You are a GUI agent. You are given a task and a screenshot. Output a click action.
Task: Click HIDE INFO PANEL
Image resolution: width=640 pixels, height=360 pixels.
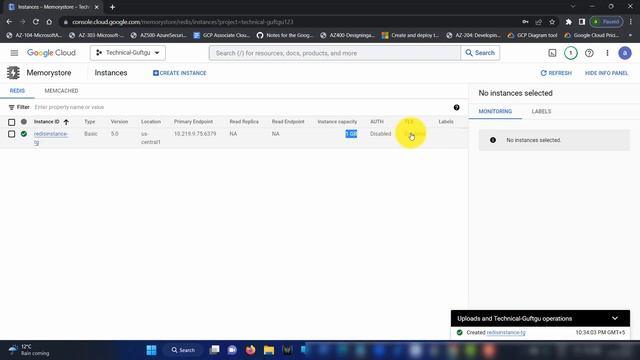coord(606,73)
